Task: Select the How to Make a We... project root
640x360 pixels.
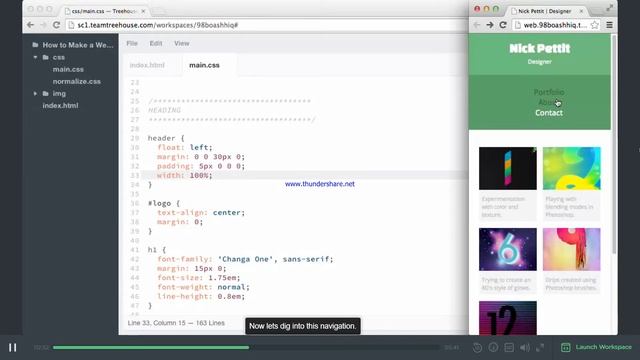Action: tap(78, 45)
